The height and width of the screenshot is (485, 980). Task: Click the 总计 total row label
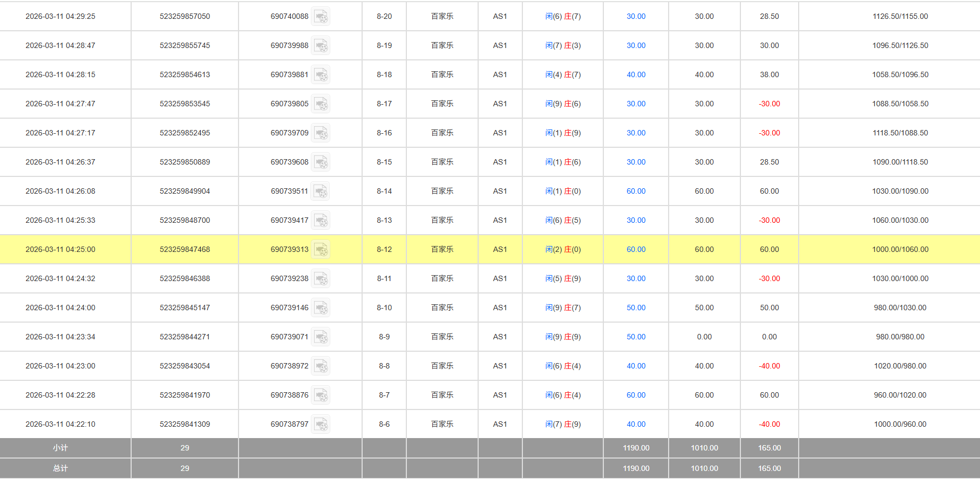click(60, 468)
